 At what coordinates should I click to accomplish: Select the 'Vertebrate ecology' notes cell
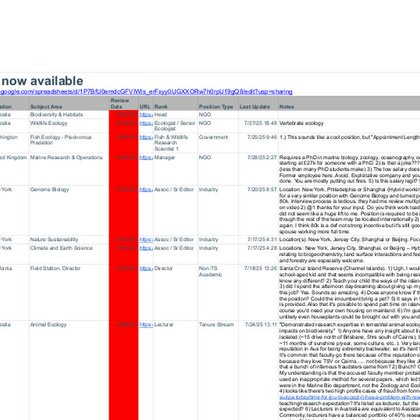[349, 126]
